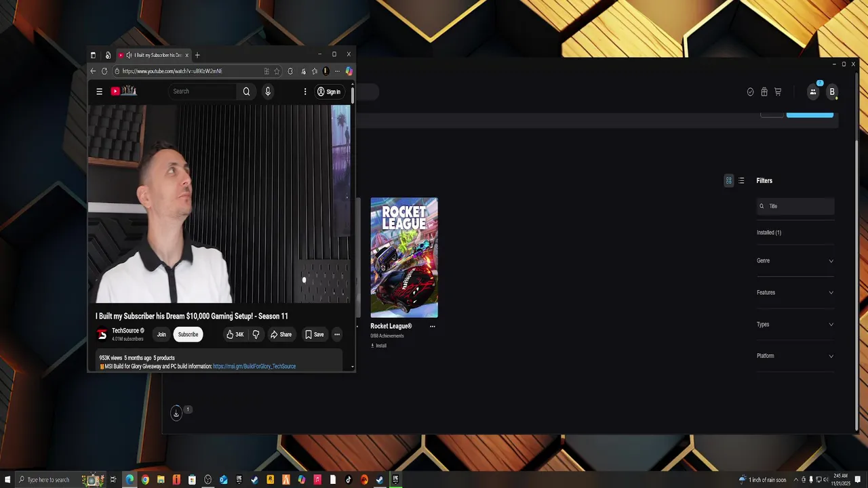Open Epic wishlist checkmark icon
The height and width of the screenshot is (488, 868).
click(x=750, y=91)
